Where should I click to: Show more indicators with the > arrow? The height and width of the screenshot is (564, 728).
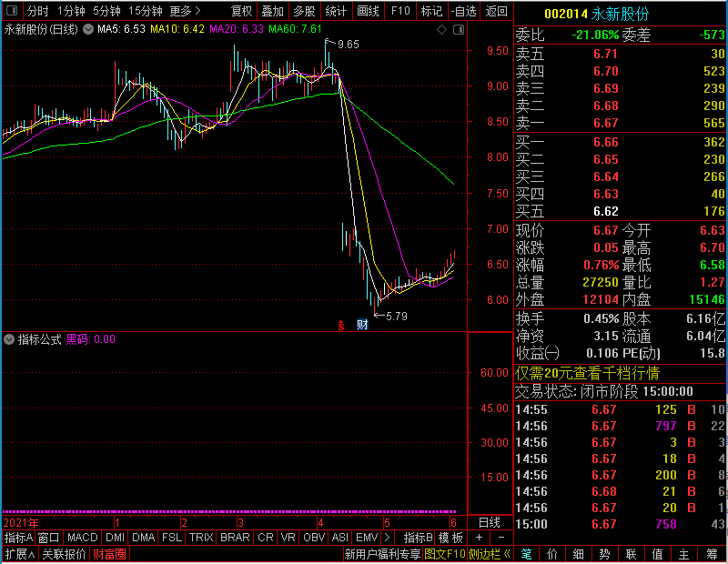pos(388,538)
